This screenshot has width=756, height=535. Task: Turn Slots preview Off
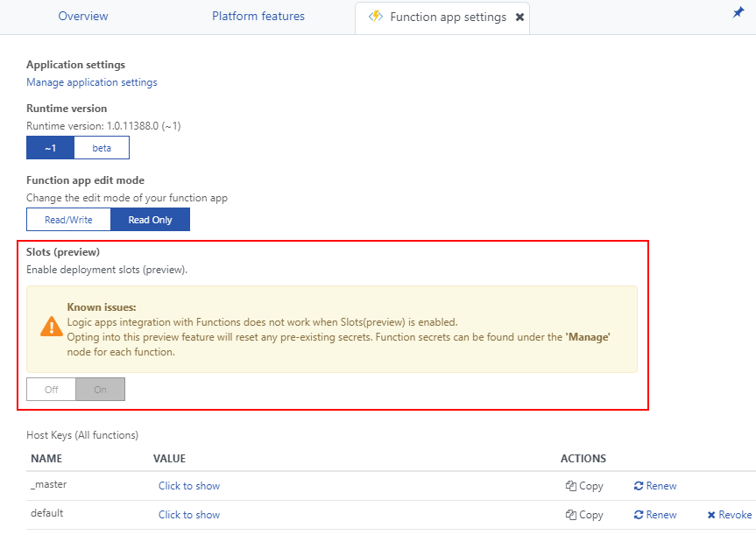point(52,390)
